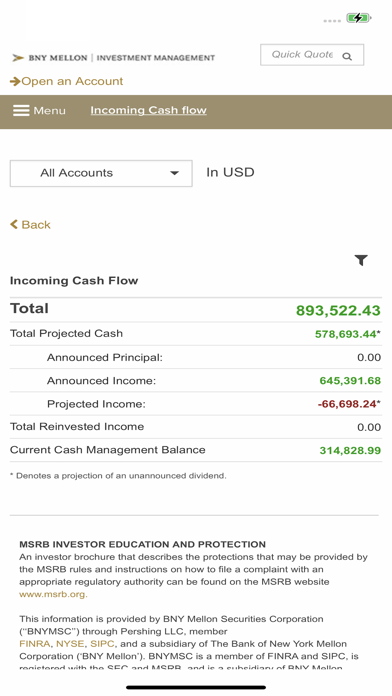Click the filter funnel icon
This screenshot has height=696, width=392.
361,261
